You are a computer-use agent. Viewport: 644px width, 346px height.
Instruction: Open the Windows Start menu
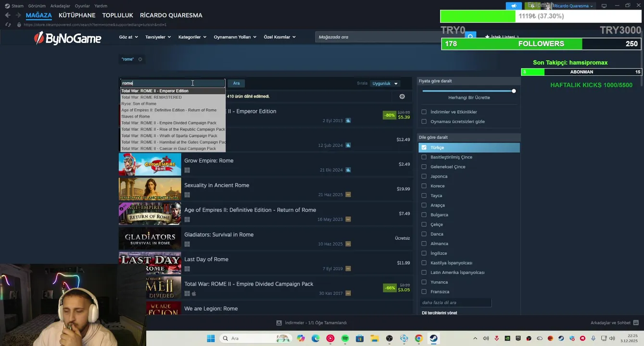(211, 338)
